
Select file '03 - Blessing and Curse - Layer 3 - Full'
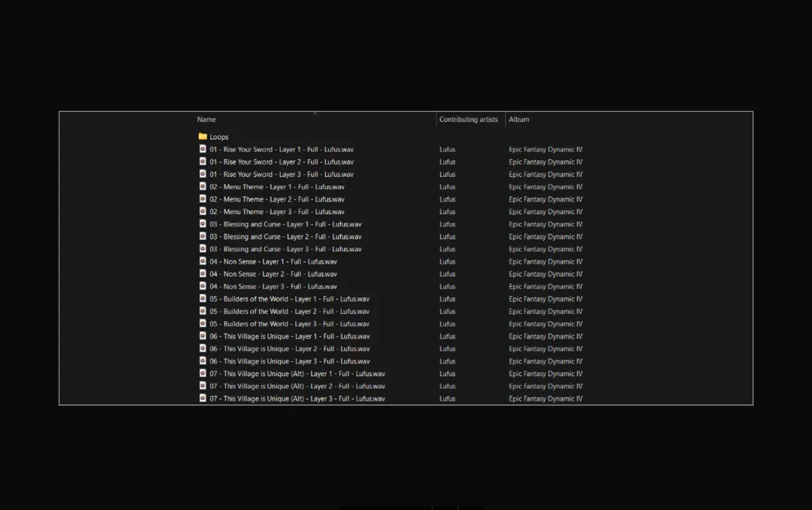(x=286, y=249)
